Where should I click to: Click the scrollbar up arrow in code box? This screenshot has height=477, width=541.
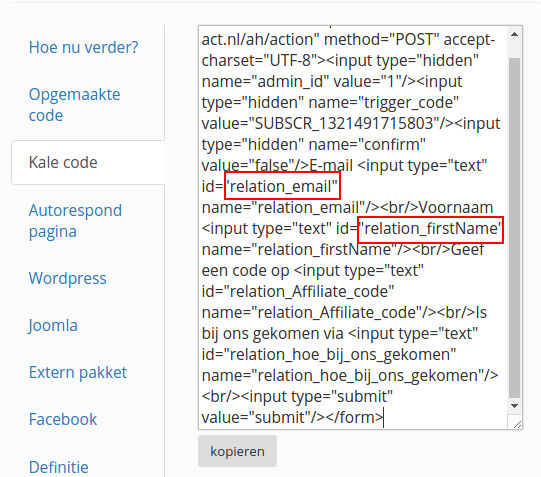tap(514, 34)
